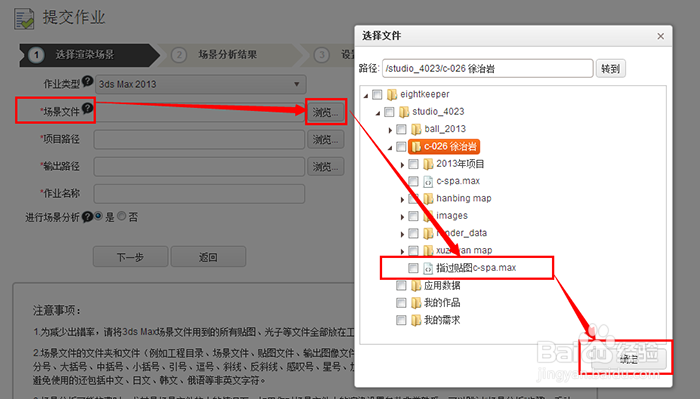Expand the images tree node
This screenshot has height=399, width=700.
[402, 217]
